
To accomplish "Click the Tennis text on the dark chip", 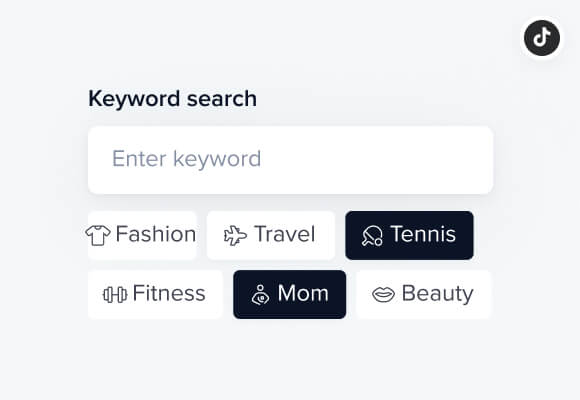I will click(423, 234).
